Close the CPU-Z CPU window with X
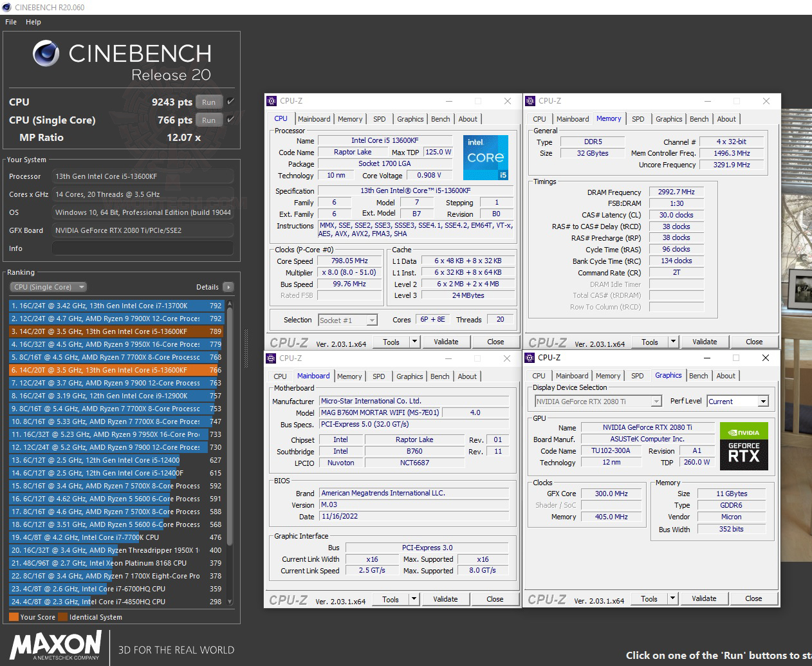The width and height of the screenshot is (812, 666). tap(508, 101)
